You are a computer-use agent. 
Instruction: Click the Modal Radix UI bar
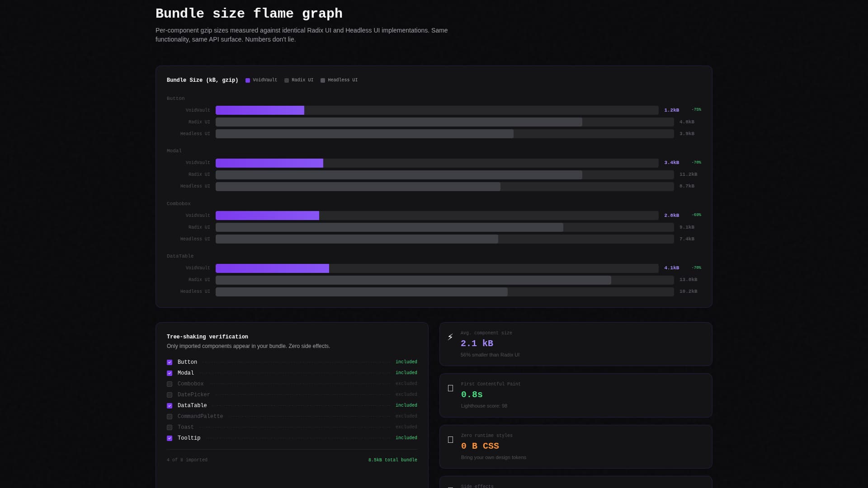pos(399,175)
